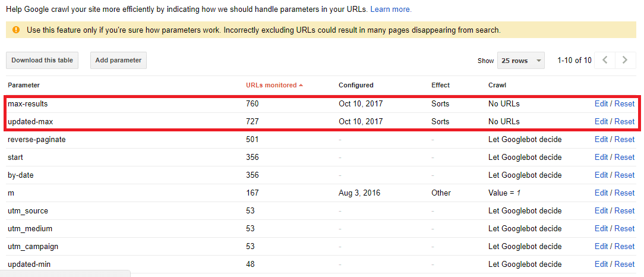Image resolution: width=644 pixels, height=277 pixels.
Task: Reset the max-results parameter
Action: point(624,103)
